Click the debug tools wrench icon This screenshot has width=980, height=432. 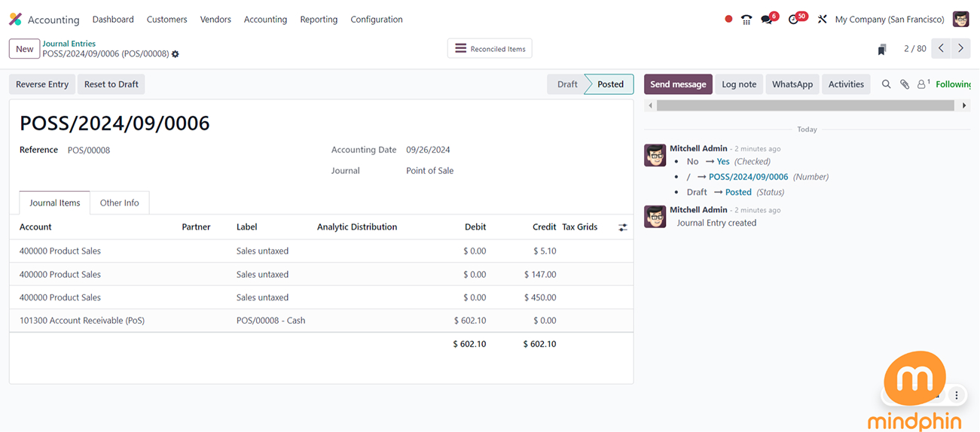click(822, 20)
